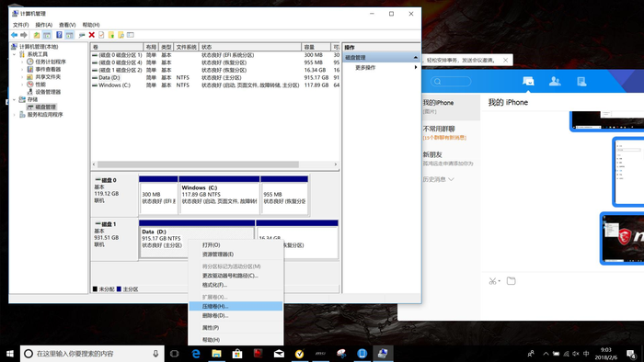
Task: Open the 文件(F) menu
Action: (20, 25)
